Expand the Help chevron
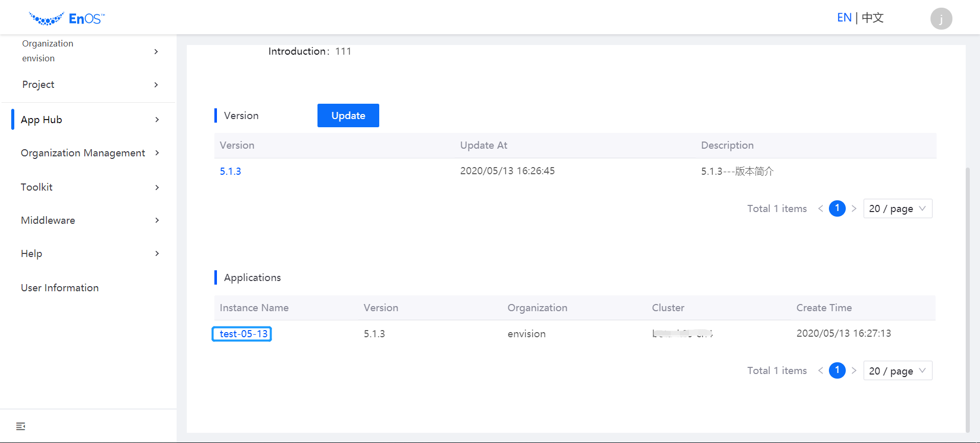980x443 pixels. point(157,253)
